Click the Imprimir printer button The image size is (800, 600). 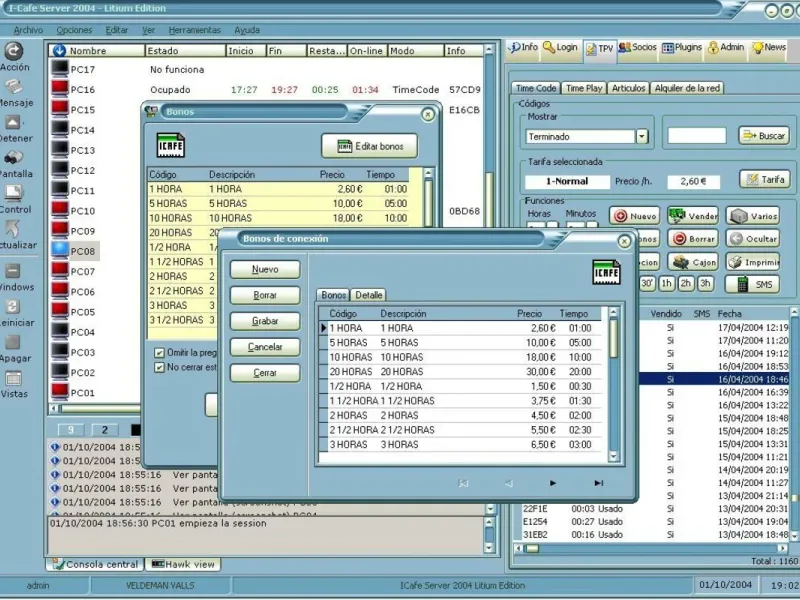753,262
